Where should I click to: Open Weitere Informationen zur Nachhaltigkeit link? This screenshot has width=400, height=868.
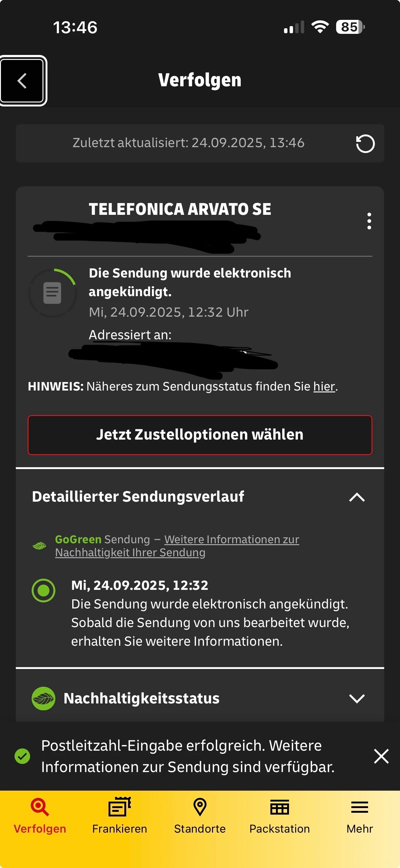pos(177,546)
